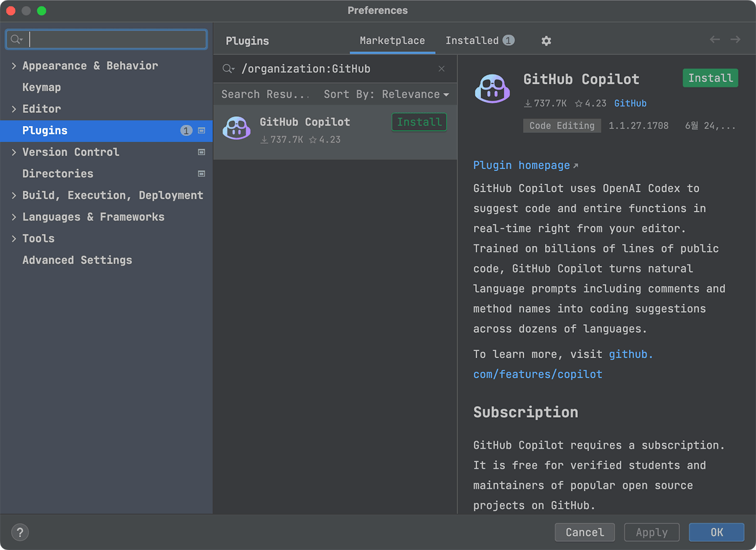Open the Sort By Relevance dropdown

tap(387, 95)
